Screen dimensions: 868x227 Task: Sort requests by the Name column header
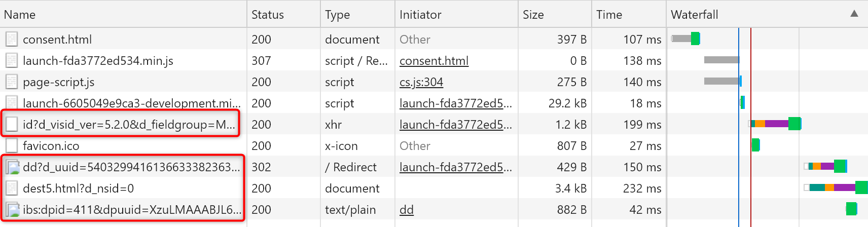20,15
